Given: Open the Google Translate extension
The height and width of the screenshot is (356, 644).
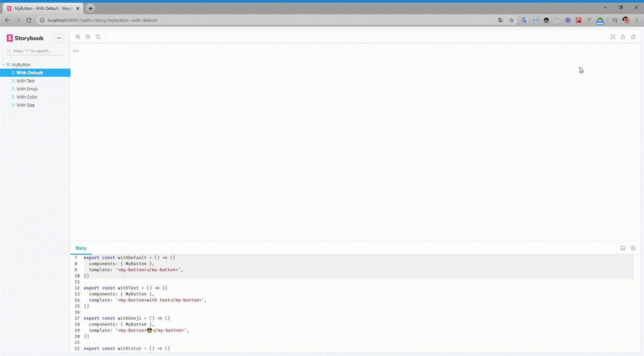Looking at the screenshot, I should pyautogui.click(x=525, y=20).
